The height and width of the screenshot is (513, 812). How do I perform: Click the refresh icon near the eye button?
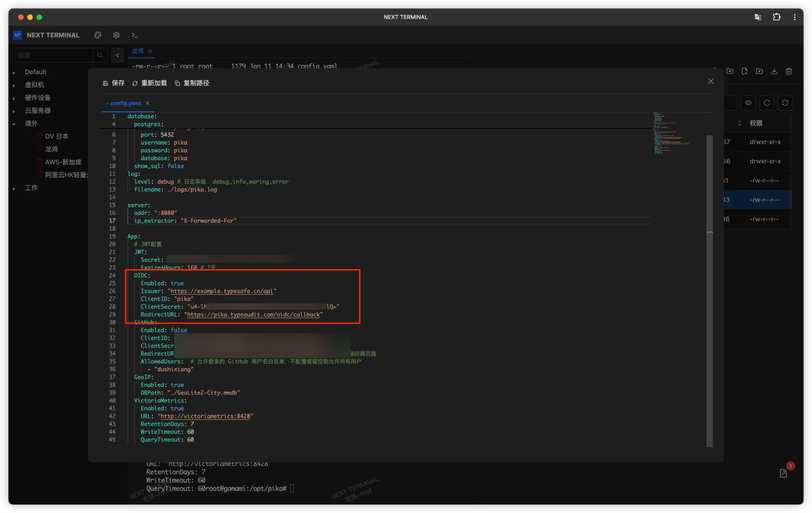tap(766, 103)
